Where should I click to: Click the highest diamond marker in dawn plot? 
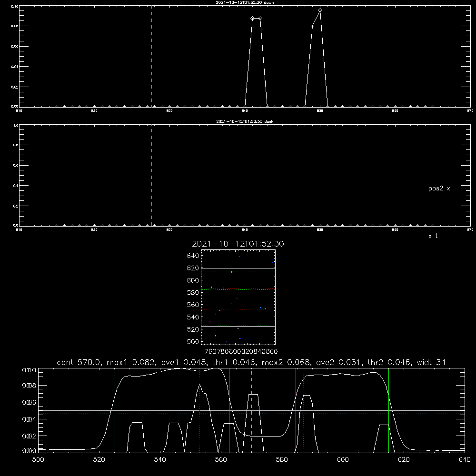click(320, 10)
